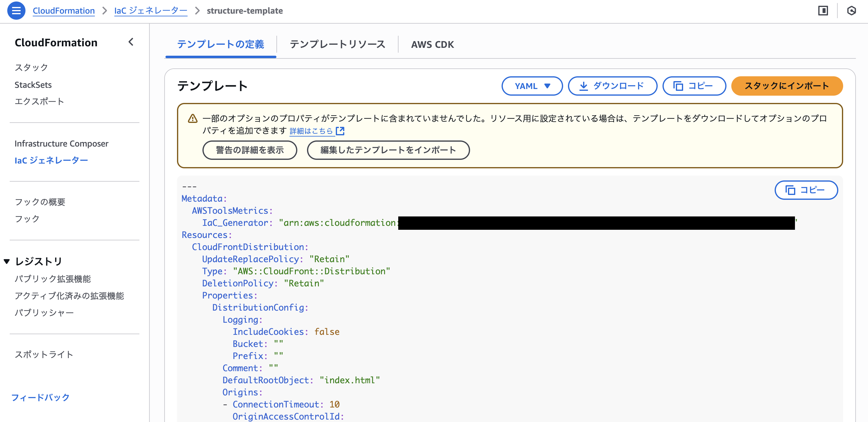Click the コピー button in template header
Screen dimensions: 868x422
coord(694,86)
